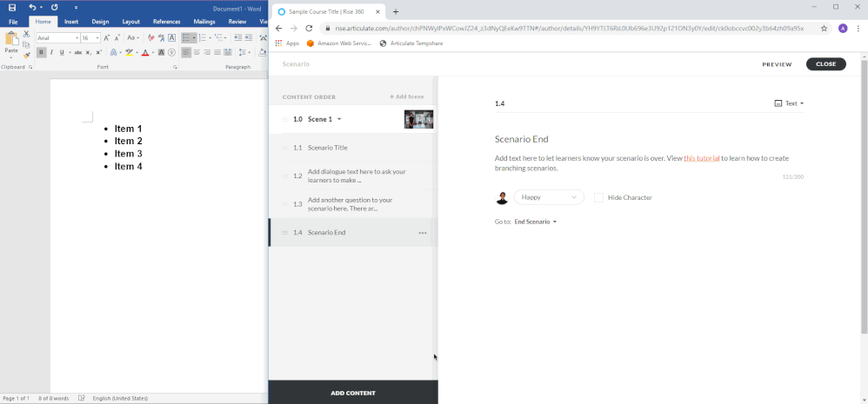The width and height of the screenshot is (868, 404).
Task: Click the Paste clipboard icon in Word
Action: tap(11, 39)
